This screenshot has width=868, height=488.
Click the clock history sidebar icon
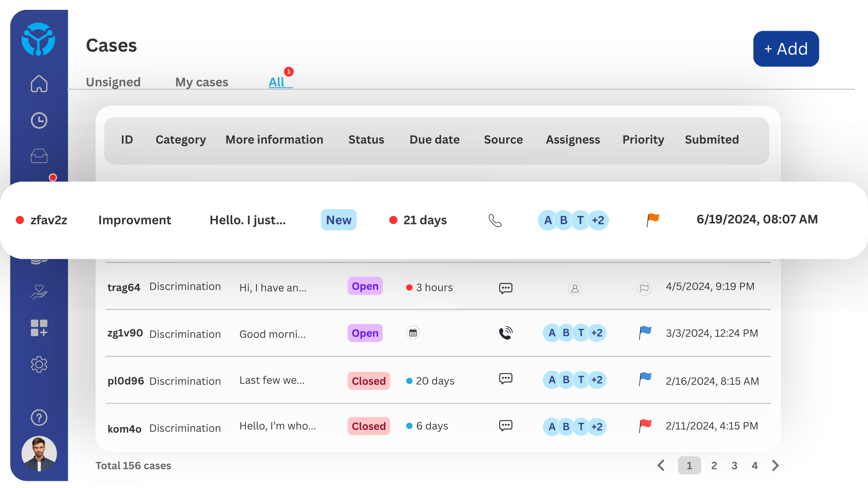39,121
